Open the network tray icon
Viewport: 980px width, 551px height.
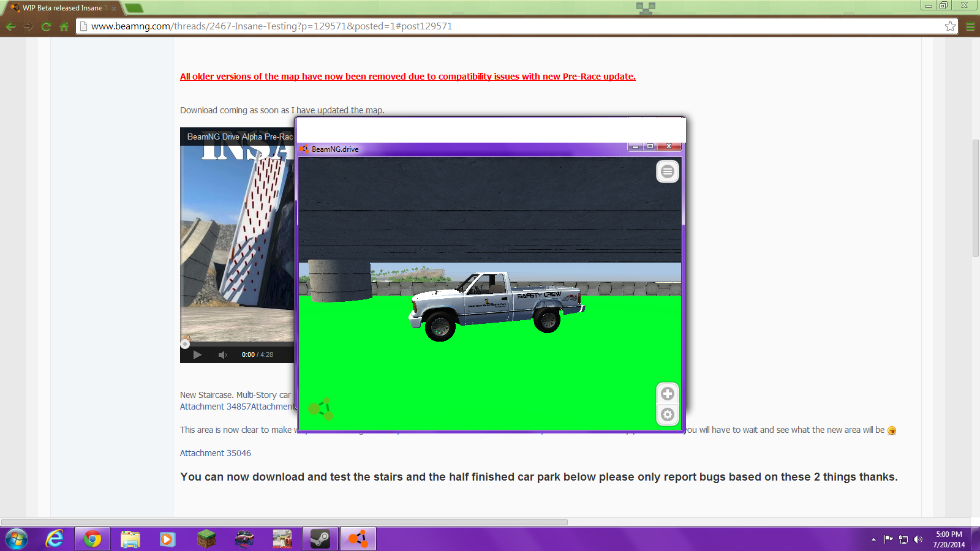tap(903, 539)
